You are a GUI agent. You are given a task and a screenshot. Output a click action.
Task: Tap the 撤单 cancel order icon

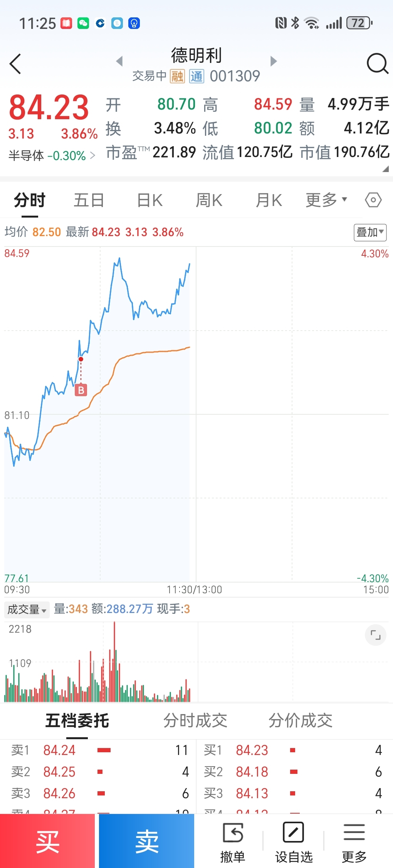pyautogui.click(x=233, y=842)
